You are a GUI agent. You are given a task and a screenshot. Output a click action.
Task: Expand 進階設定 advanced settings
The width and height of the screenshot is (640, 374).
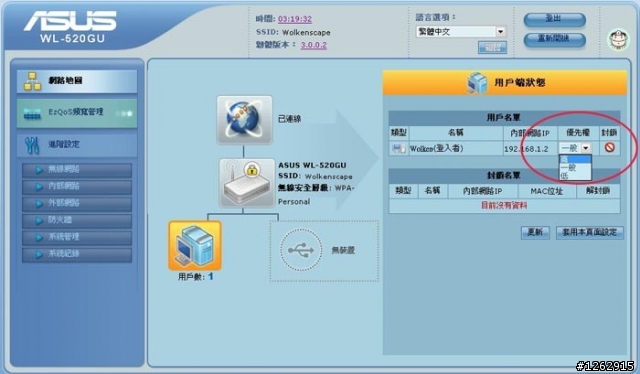click(x=77, y=144)
